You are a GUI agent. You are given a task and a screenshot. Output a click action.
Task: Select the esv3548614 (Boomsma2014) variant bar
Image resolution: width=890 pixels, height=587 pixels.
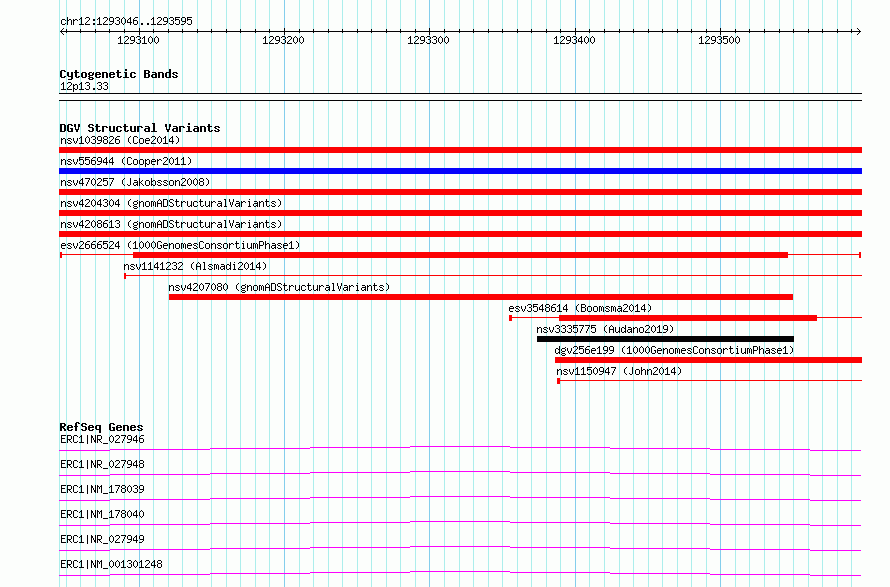686,318
